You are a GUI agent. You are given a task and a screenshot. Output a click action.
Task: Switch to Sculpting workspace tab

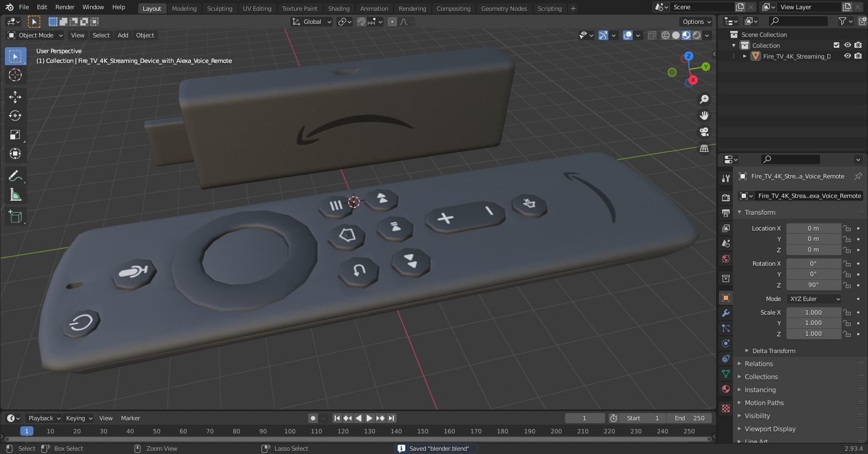click(220, 9)
